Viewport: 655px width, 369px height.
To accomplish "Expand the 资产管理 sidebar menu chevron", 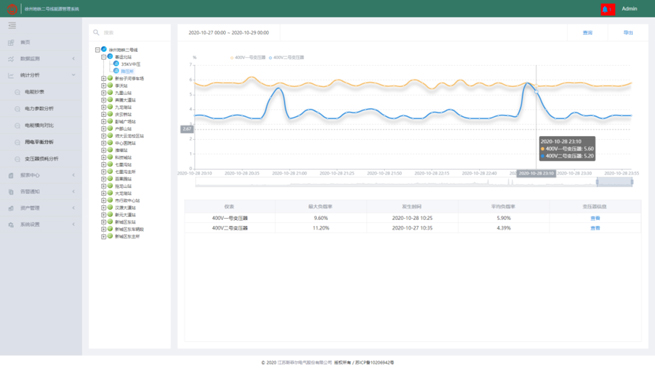I will [74, 208].
